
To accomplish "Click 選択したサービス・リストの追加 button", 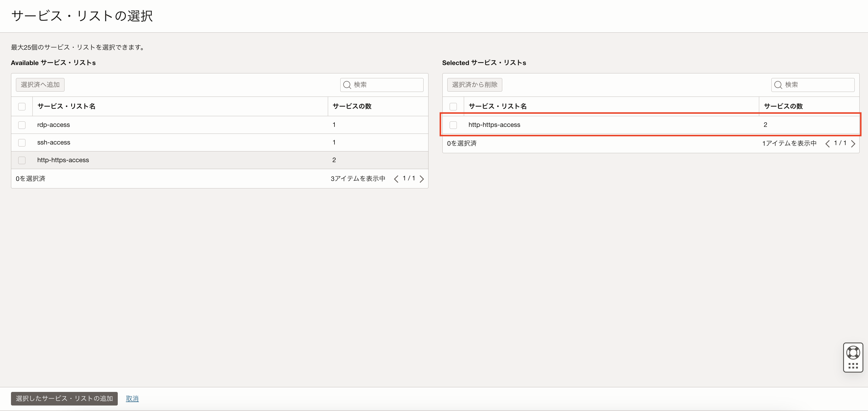I will [64, 399].
